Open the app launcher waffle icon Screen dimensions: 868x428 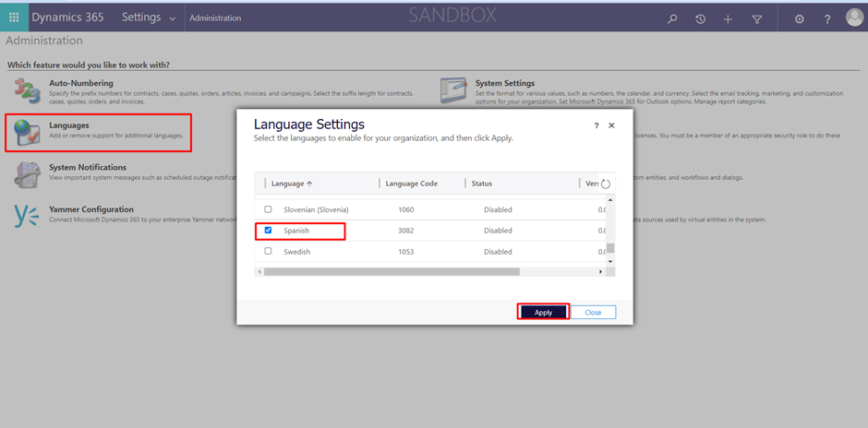[x=15, y=18]
